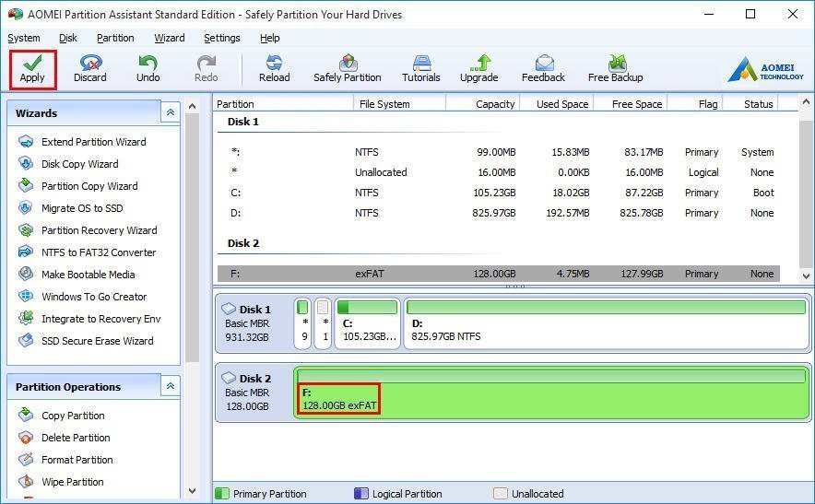Collapse the Wizards panel
The height and width of the screenshot is (504, 815).
coord(171,112)
